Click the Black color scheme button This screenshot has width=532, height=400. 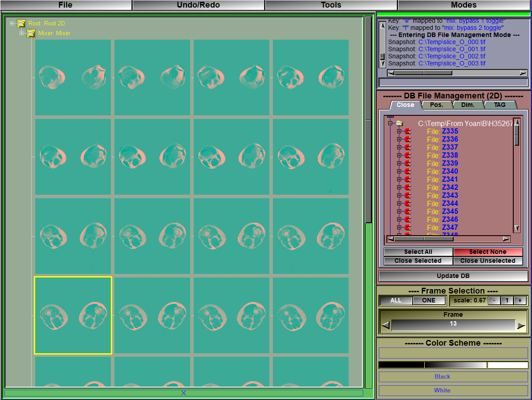453,376
